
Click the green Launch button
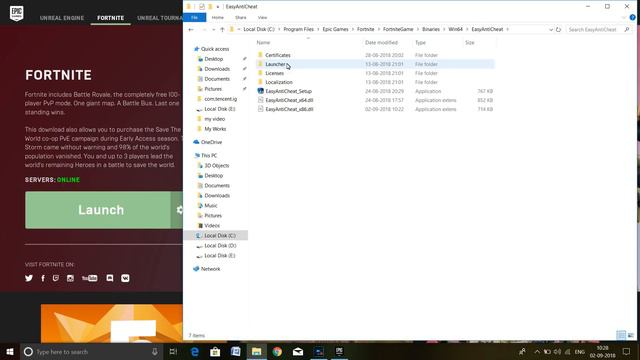click(98, 210)
